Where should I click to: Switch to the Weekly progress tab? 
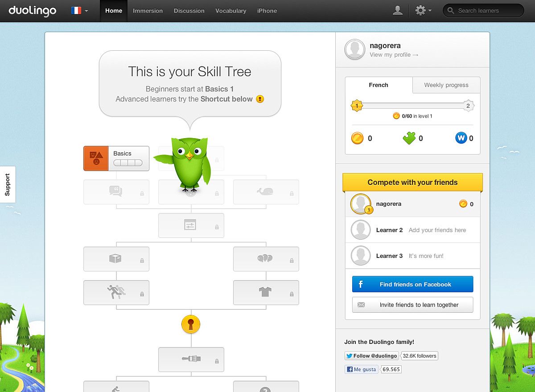coord(446,85)
